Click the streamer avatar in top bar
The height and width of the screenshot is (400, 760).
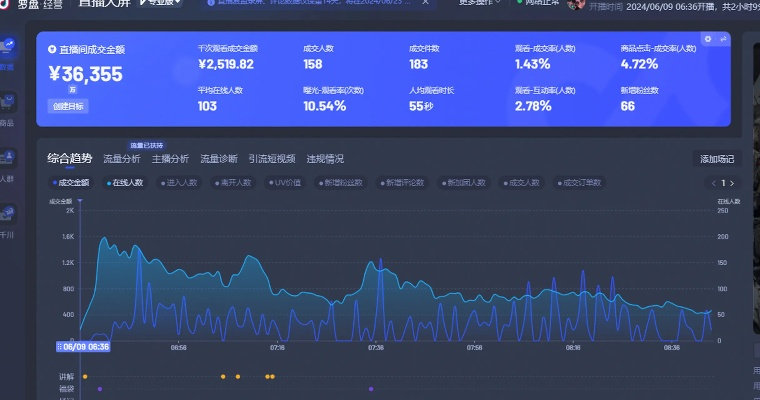[575, 4]
